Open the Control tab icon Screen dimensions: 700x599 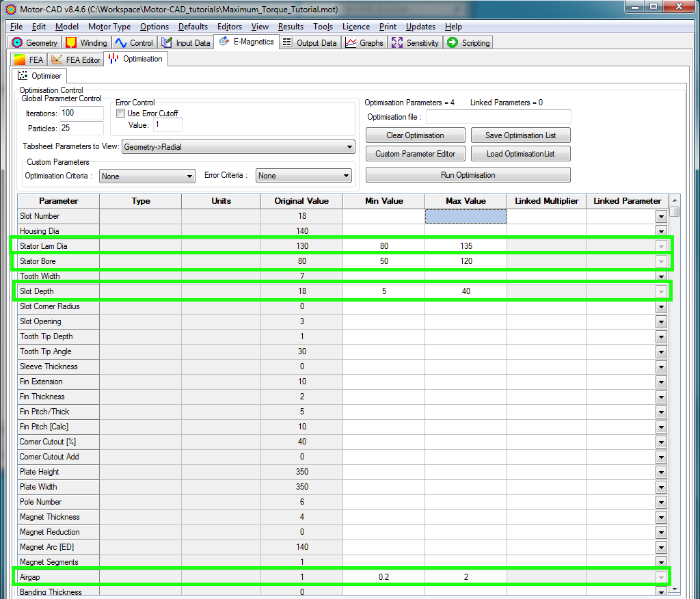pyautogui.click(x=122, y=43)
